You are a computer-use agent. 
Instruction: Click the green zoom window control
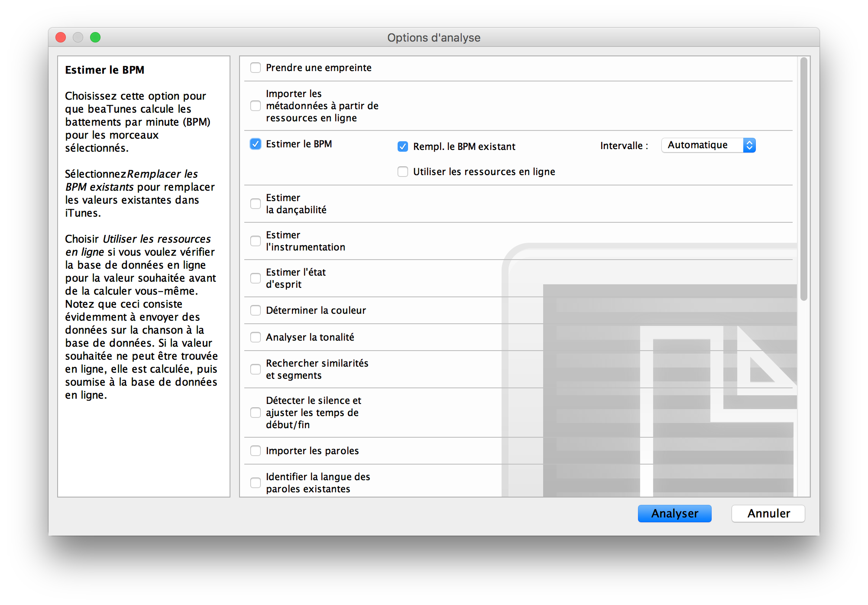coord(95,37)
